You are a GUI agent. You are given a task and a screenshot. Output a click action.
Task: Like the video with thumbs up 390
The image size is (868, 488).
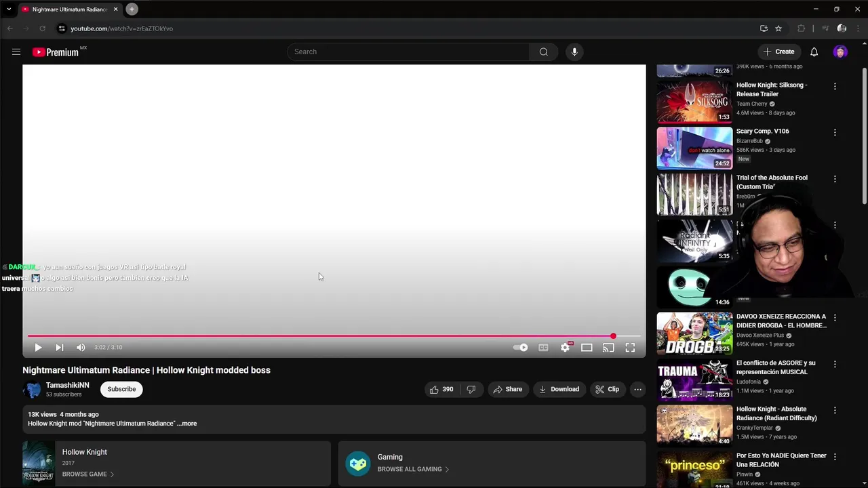tap(441, 389)
